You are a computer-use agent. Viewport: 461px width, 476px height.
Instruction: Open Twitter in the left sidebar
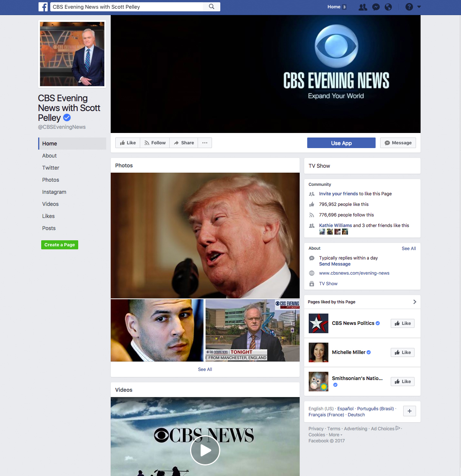[x=51, y=168]
